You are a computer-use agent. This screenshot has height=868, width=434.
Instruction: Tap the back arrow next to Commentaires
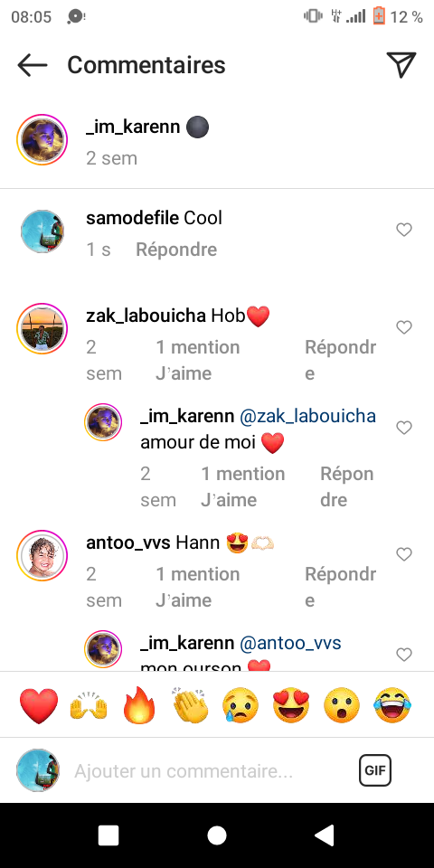(x=33, y=65)
